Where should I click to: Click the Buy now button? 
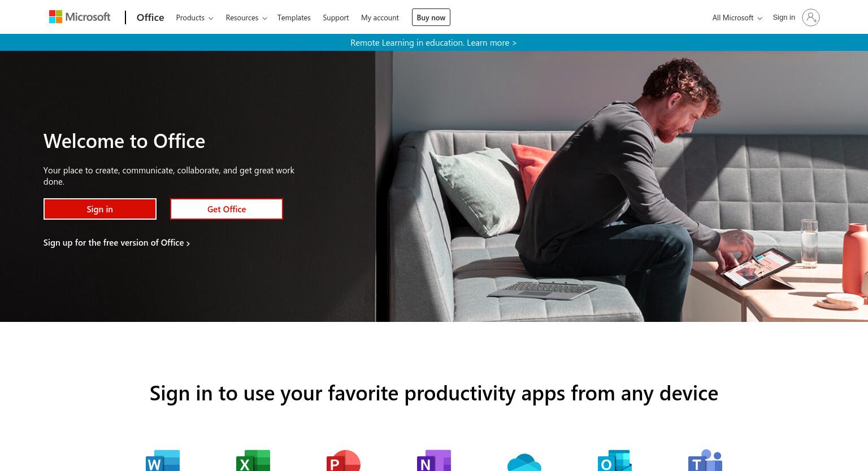tap(431, 18)
